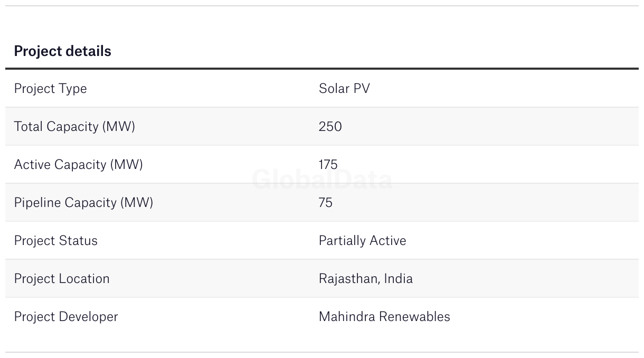644x358 pixels.
Task: Click the Project details heading
Action: point(62,51)
